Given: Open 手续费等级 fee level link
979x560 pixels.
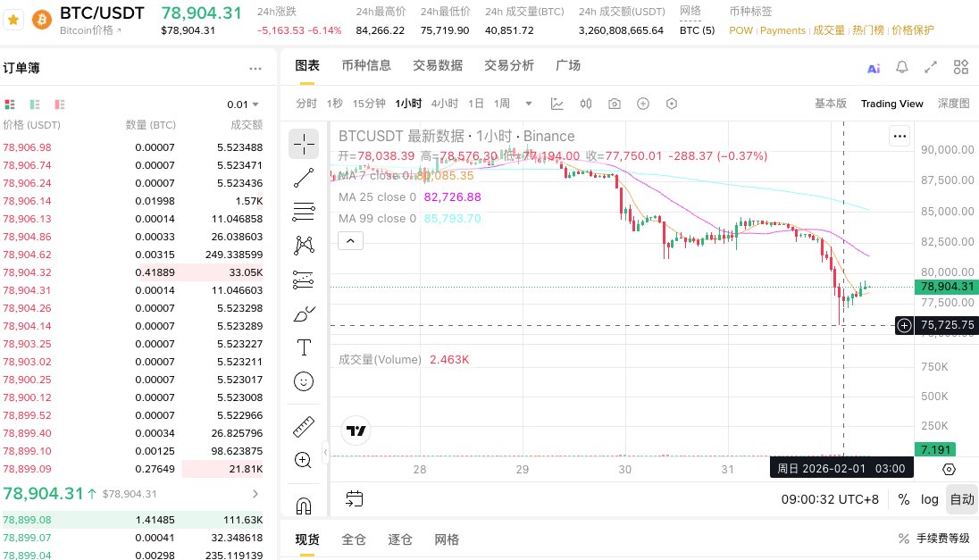Looking at the screenshot, I should [933, 539].
